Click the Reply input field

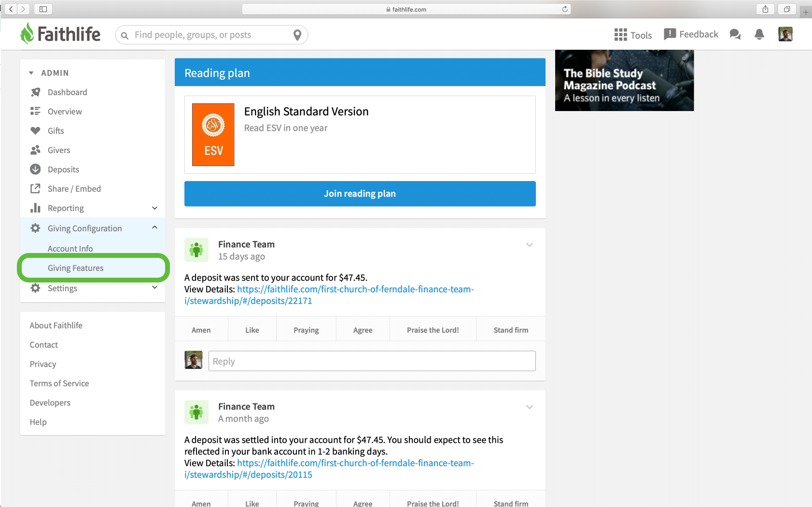(372, 361)
